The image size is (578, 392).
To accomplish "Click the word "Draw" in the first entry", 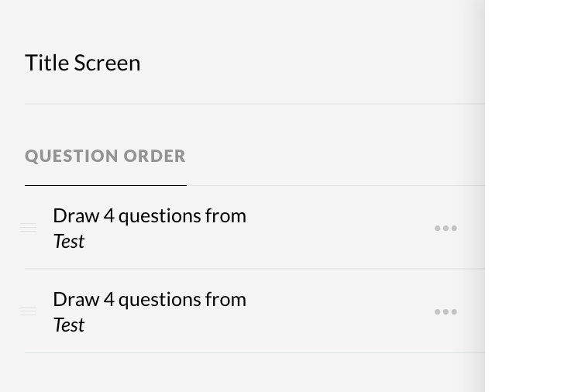I will [x=75, y=216].
